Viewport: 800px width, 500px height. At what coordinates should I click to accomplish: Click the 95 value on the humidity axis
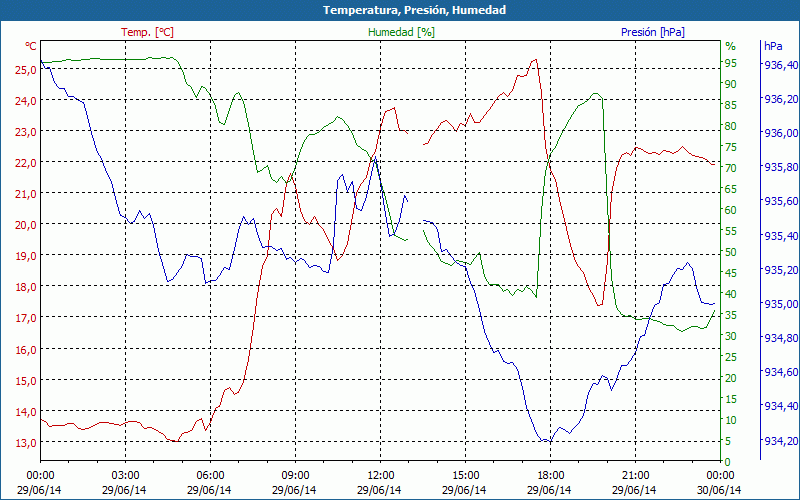tap(731, 63)
